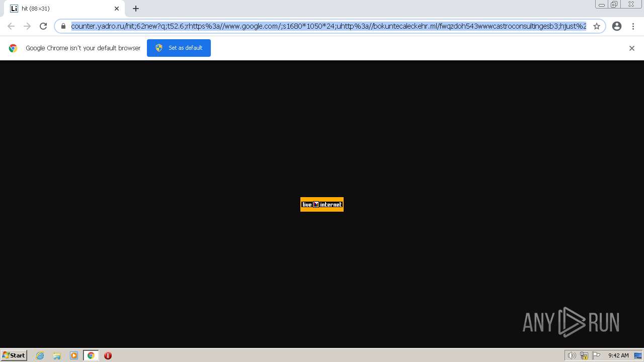Image resolution: width=644 pixels, height=362 pixels.
Task: Close the Chrome window
Action: tap(631, 5)
